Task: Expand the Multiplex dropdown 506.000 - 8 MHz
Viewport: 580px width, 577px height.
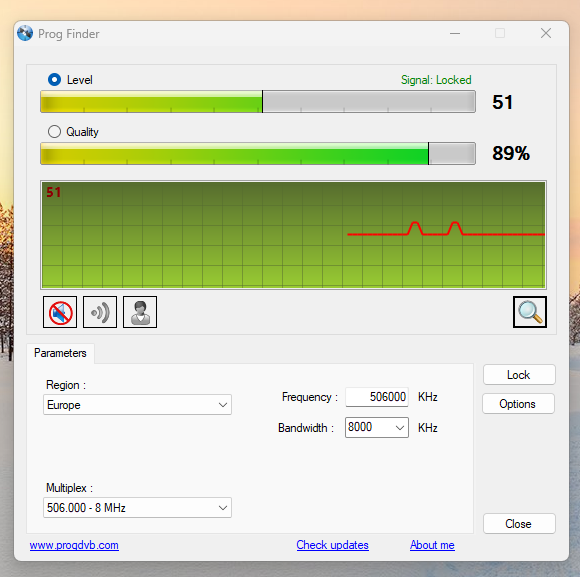Action: click(137, 507)
